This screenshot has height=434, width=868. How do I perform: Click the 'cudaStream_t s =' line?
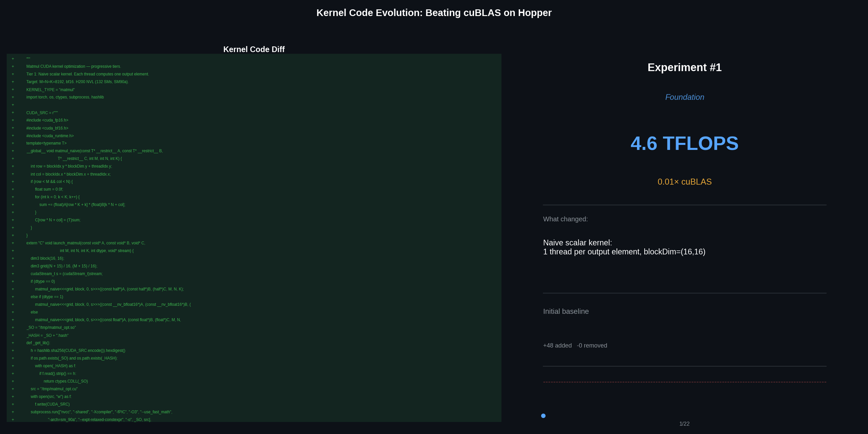(67, 274)
